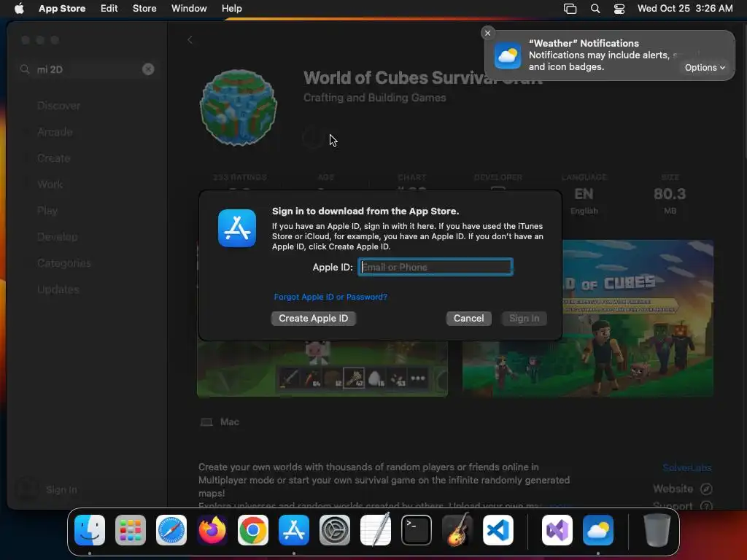Open Firefox from the Dock
Viewport: 747px width, 560px height.
[212, 530]
